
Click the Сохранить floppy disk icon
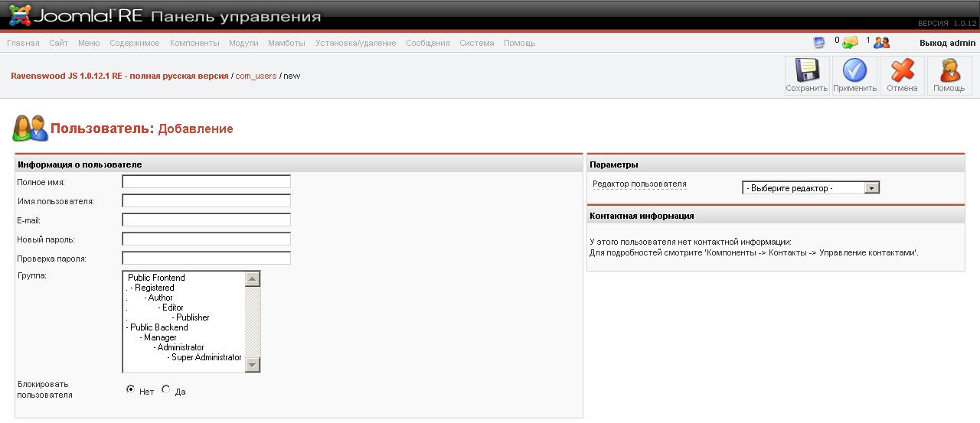pyautogui.click(x=807, y=70)
